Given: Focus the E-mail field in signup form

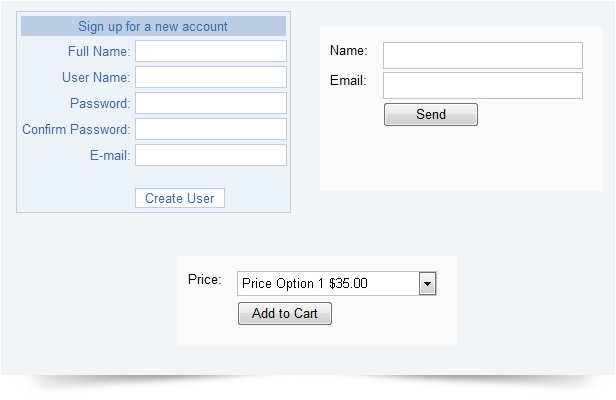Looking at the screenshot, I should 210,155.
